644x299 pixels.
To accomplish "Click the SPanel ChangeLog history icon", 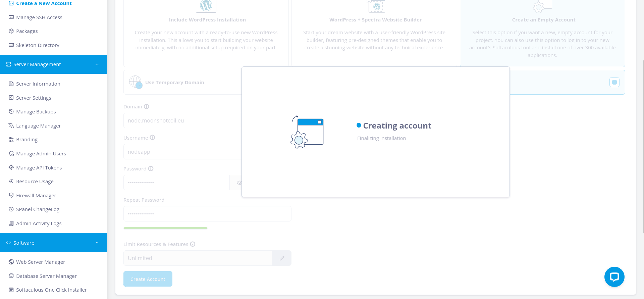I will [x=11, y=209].
